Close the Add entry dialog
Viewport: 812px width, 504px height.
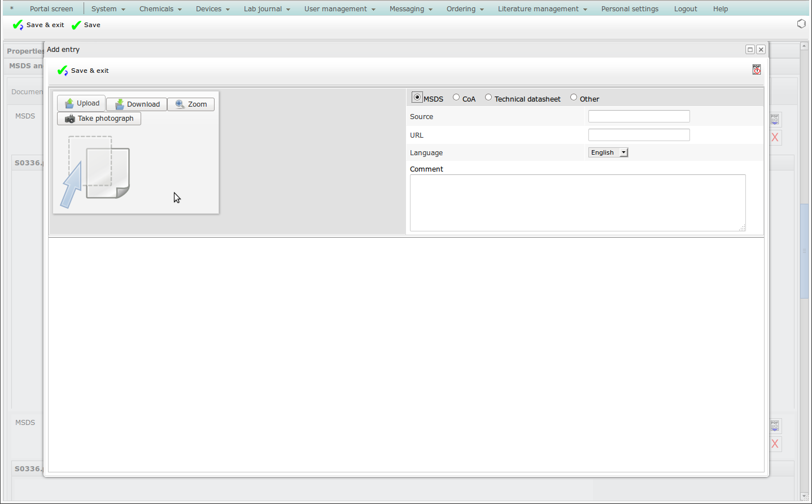tap(761, 50)
